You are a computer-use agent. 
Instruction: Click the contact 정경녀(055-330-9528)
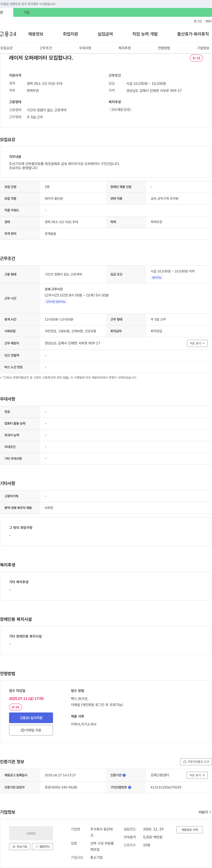tap(61, 787)
